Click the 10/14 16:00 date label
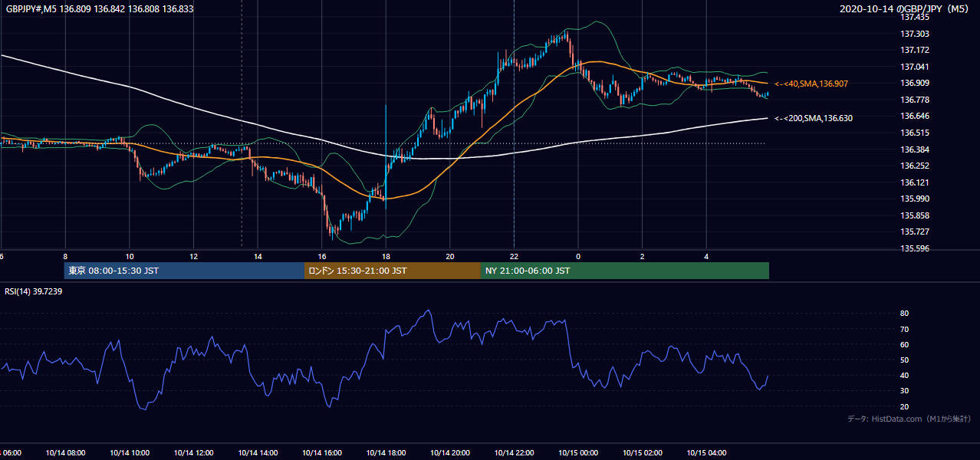 322,453
